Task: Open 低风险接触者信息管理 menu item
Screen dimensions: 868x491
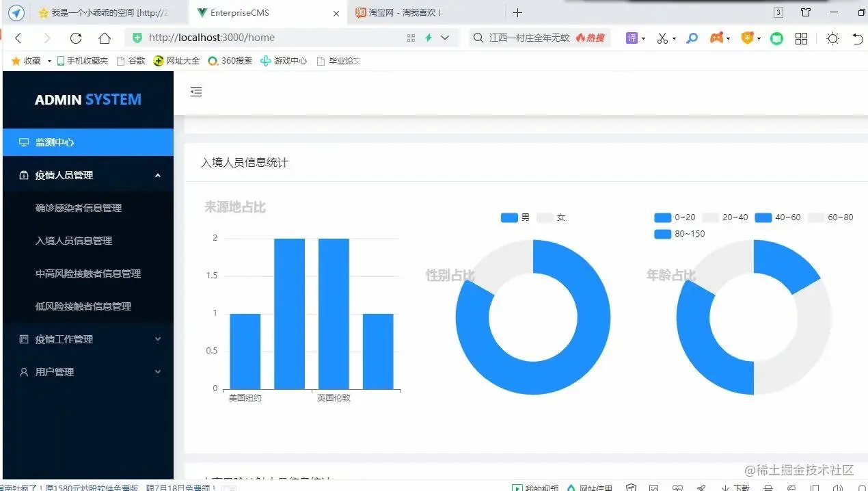Action: tap(88, 306)
